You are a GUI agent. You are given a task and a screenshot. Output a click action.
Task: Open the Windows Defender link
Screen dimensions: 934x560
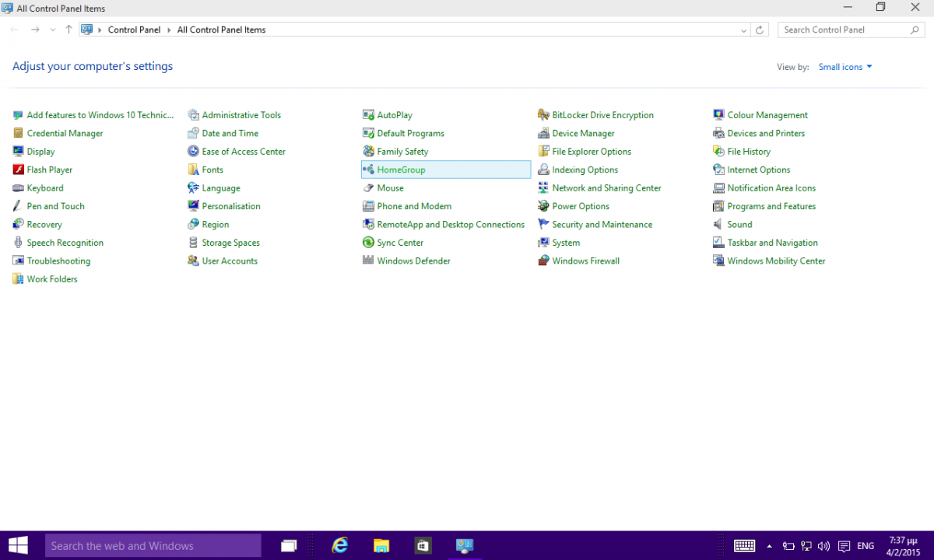point(413,261)
